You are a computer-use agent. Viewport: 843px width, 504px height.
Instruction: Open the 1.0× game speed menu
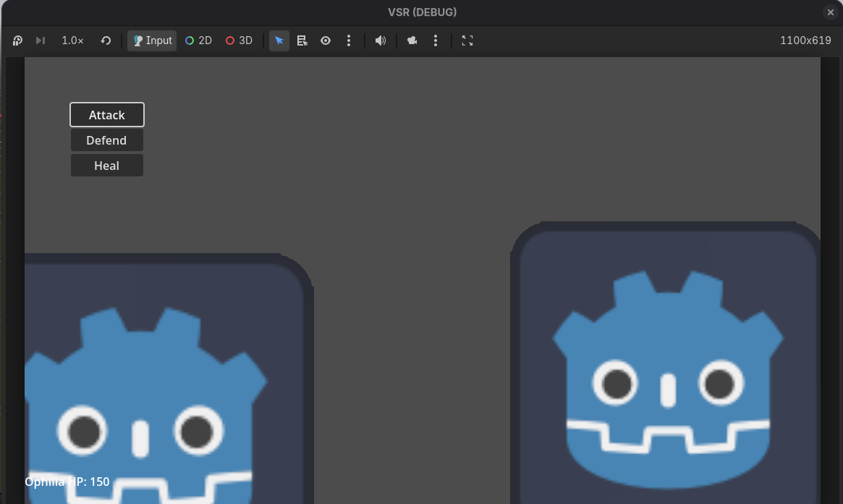[72, 40]
